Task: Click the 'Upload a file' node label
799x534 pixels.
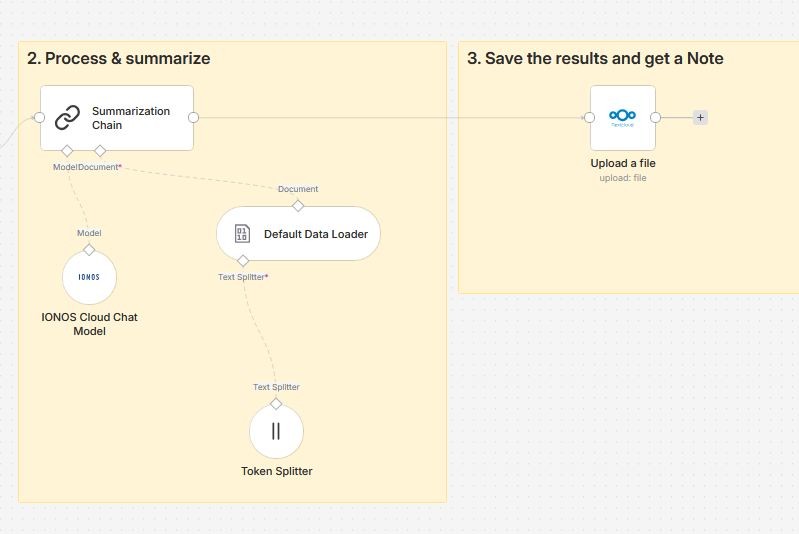Action: click(x=623, y=163)
